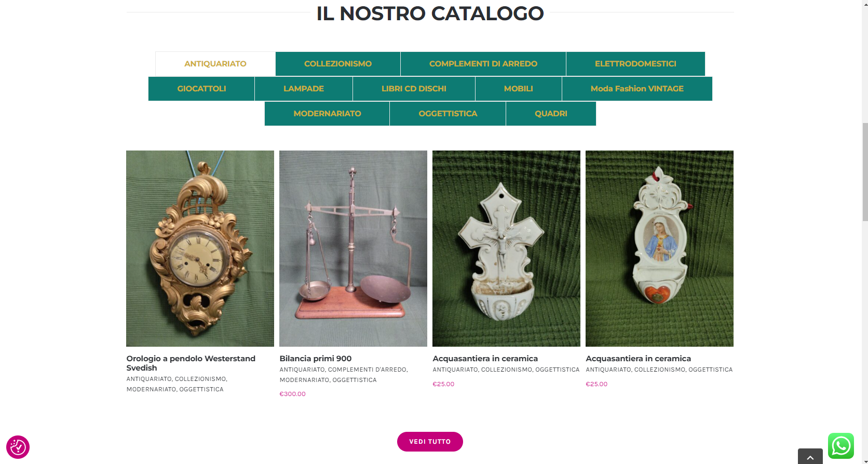Click the back-to-top arrow button
868x464 pixels.
(810, 456)
